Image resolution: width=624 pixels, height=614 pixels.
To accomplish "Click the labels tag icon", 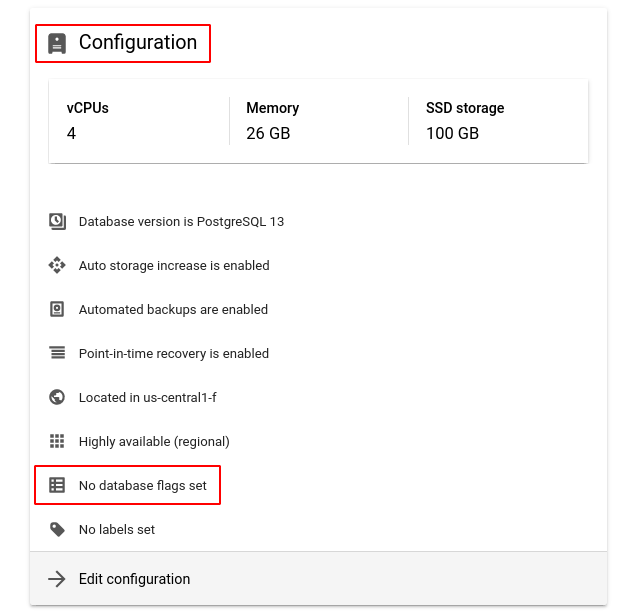I will pyautogui.click(x=57, y=529).
